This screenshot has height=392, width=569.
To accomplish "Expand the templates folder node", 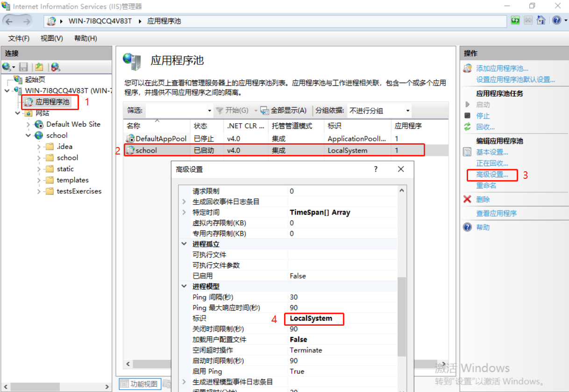I will click(39, 180).
